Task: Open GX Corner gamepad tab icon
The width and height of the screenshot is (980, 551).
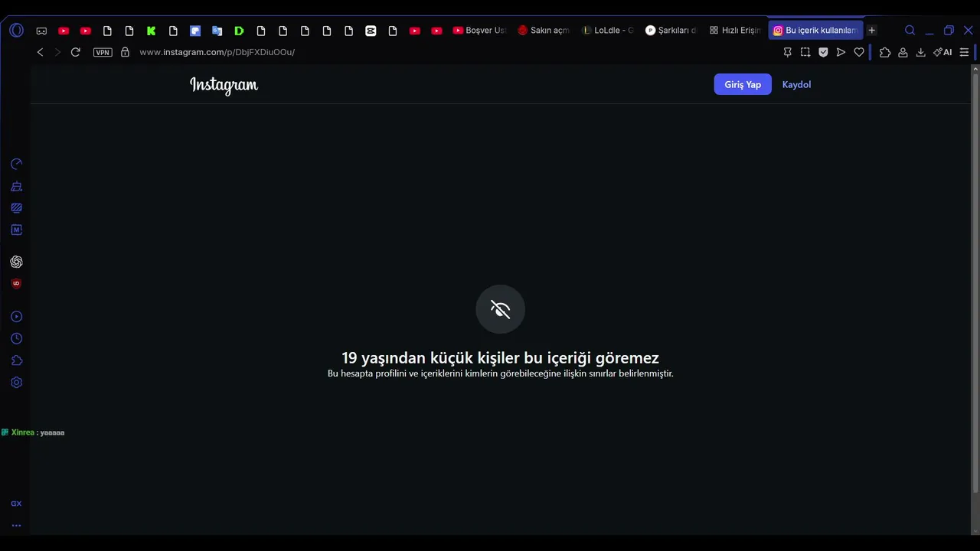Action: pyautogui.click(x=41, y=31)
